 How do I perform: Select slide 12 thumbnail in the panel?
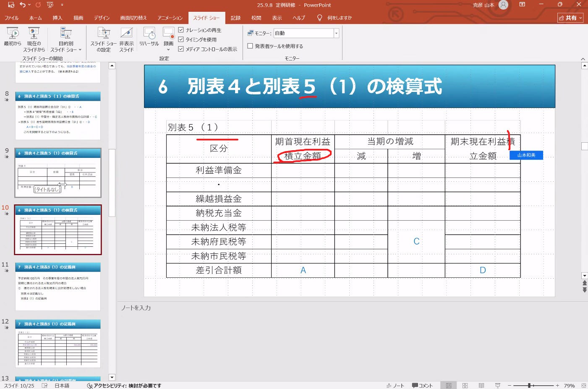pos(58,343)
